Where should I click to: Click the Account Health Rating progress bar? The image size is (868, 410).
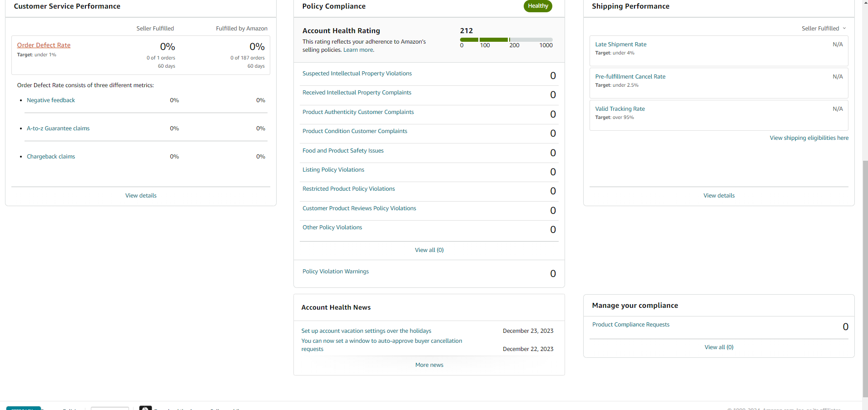point(506,40)
